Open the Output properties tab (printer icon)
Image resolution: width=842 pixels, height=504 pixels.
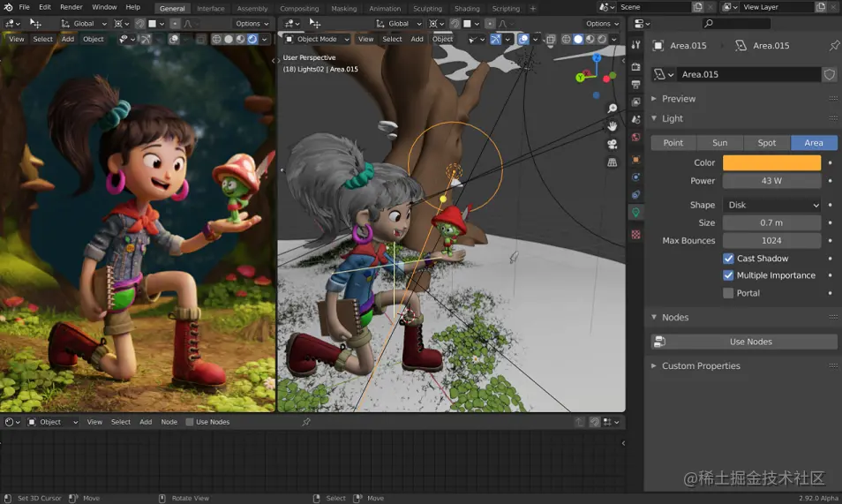pyautogui.click(x=635, y=85)
